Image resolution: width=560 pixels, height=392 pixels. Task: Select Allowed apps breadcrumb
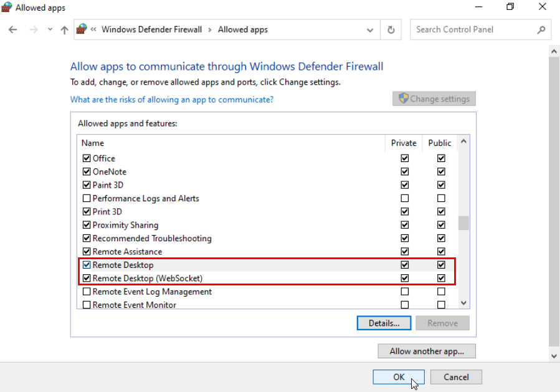(243, 29)
